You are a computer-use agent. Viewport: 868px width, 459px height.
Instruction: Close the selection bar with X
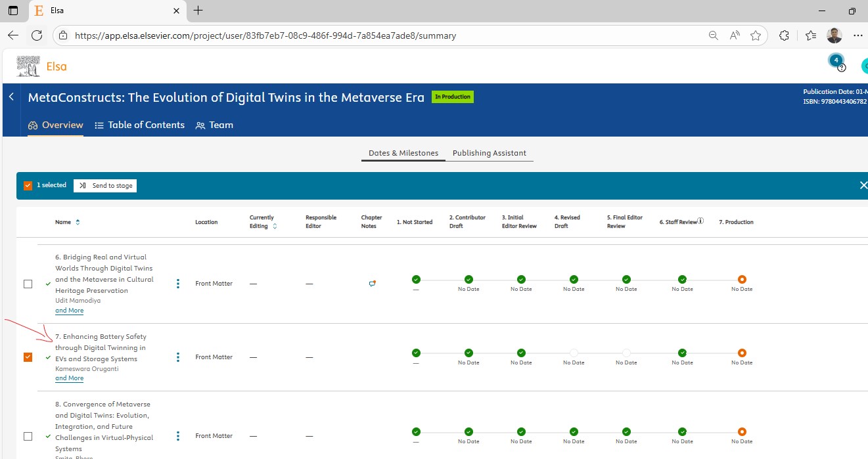coord(863,186)
